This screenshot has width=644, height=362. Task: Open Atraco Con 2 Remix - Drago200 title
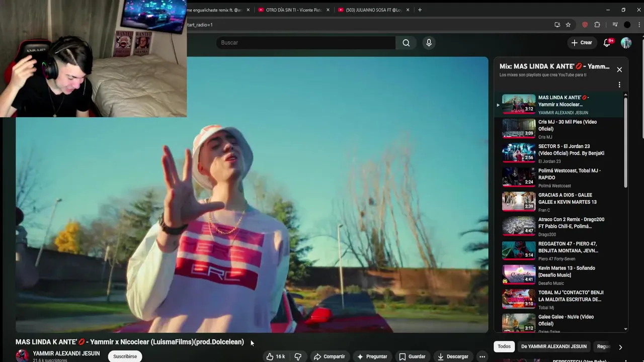pos(571,223)
